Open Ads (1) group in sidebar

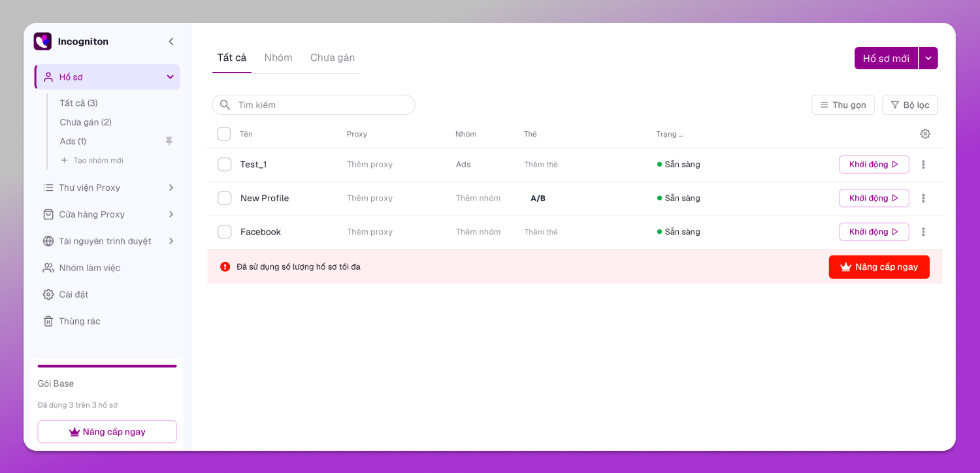[73, 141]
